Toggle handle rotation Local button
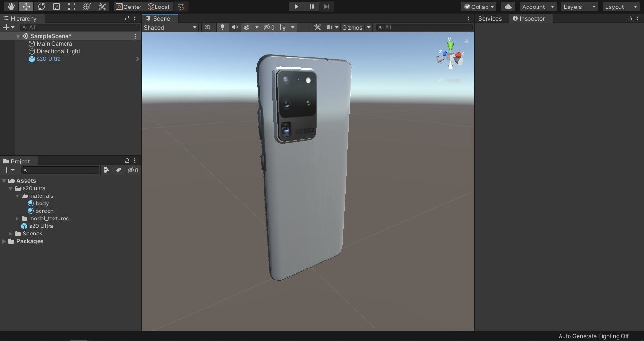Screen dimensions: 644x341 158,7
